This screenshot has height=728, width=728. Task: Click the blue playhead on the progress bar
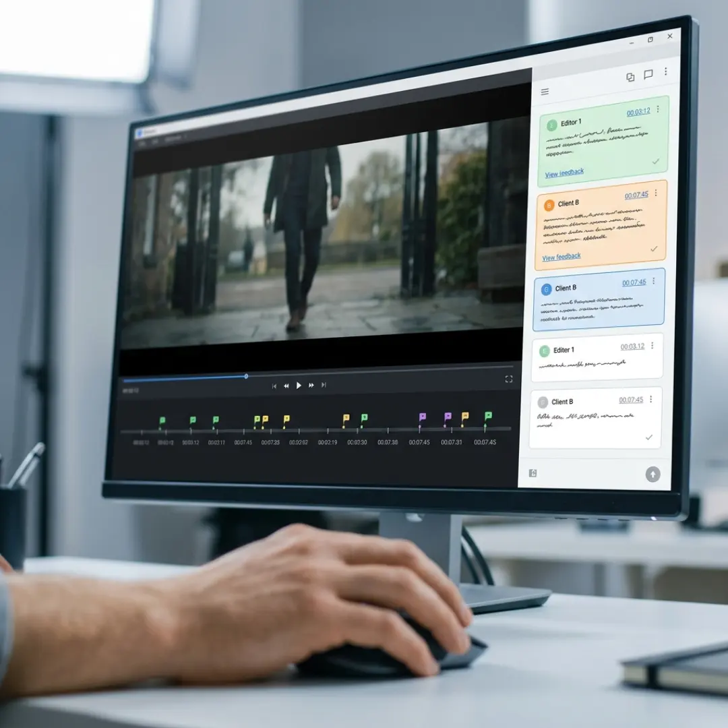pos(246,376)
